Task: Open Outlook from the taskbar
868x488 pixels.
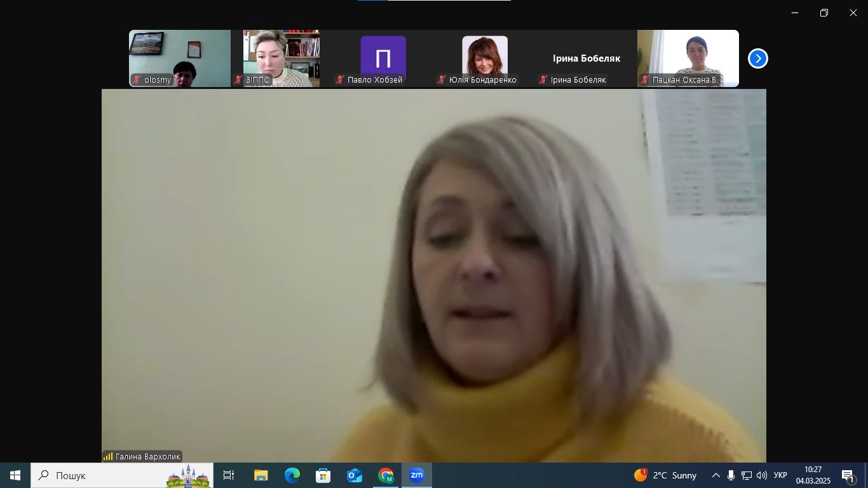Action: pyautogui.click(x=355, y=475)
